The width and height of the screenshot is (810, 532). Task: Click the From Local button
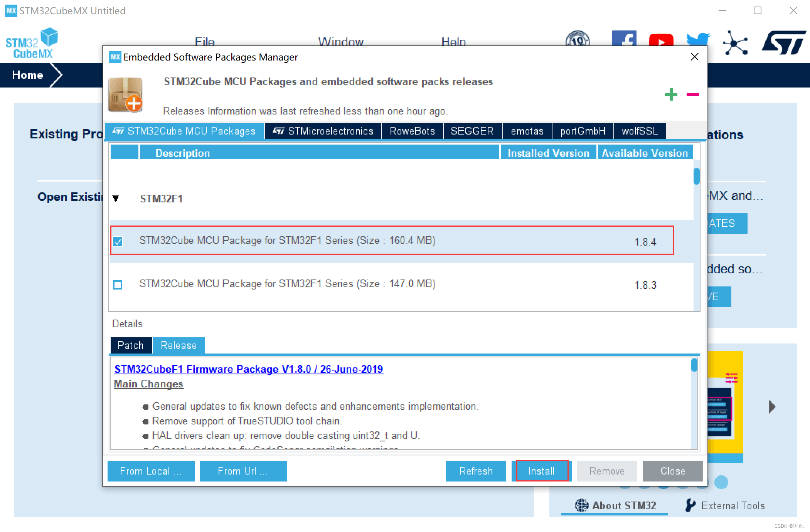coord(151,471)
